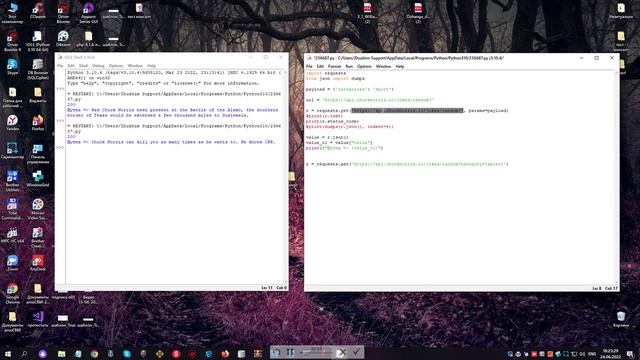The width and height of the screenshot is (640, 360).
Task: Open the IDLE Python desktop shortcut
Action: pos(38,41)
